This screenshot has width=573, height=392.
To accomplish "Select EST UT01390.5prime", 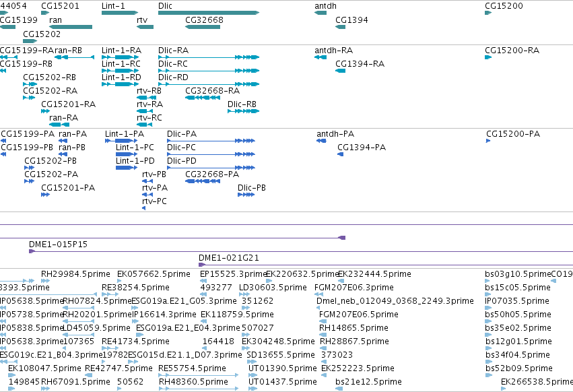I will point(253,375).
